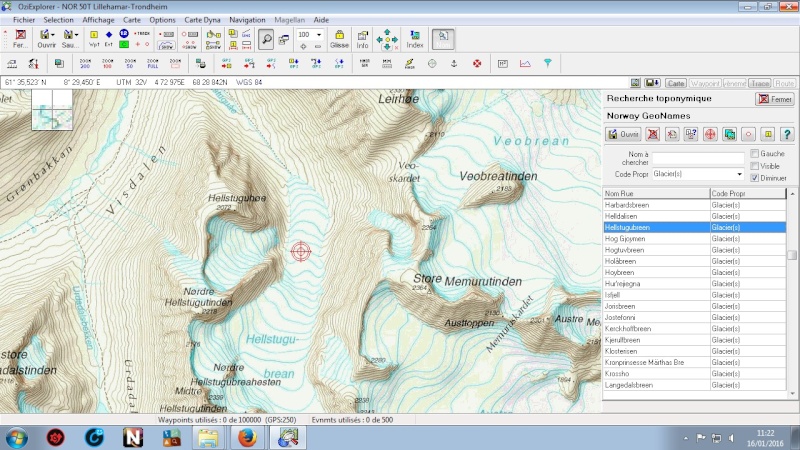This screenshot has height=450, width=800.
Task: Click the overlapping maps icon in GeoNames panel
Action: (730, 134)
